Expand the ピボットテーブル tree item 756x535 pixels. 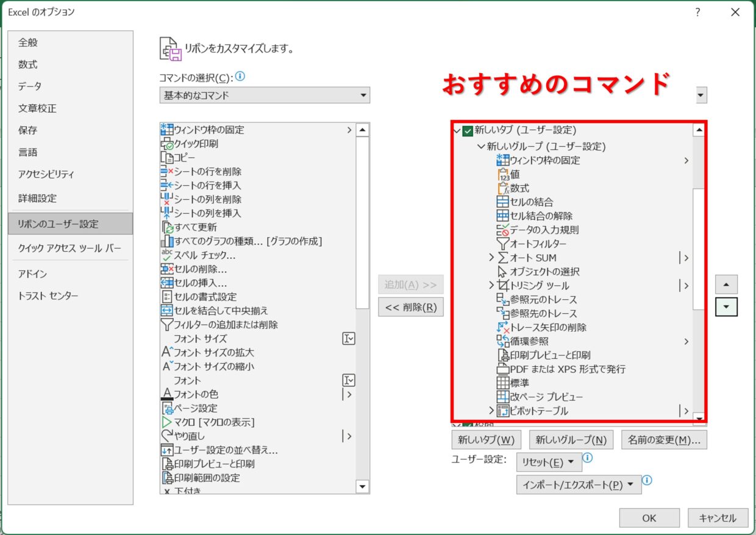491,411
